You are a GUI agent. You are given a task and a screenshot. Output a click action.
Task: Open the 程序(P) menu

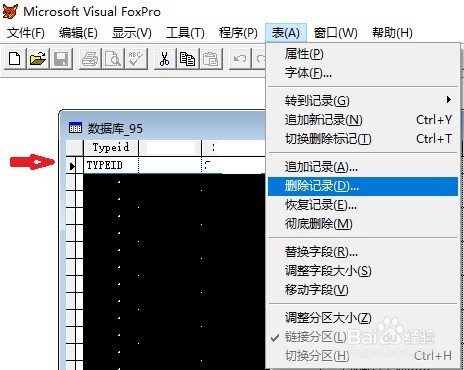pos(238,33)
